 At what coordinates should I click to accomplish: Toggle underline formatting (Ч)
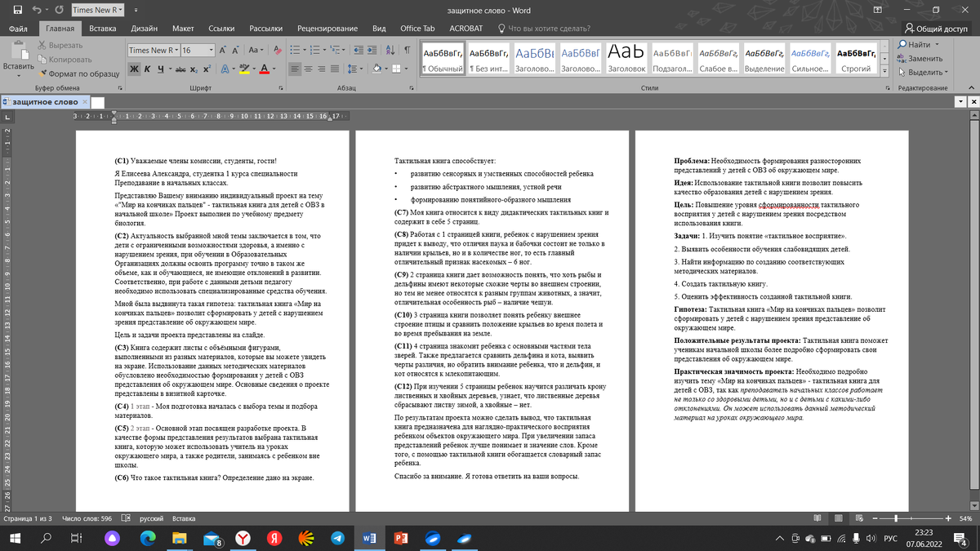pos(162,69)
